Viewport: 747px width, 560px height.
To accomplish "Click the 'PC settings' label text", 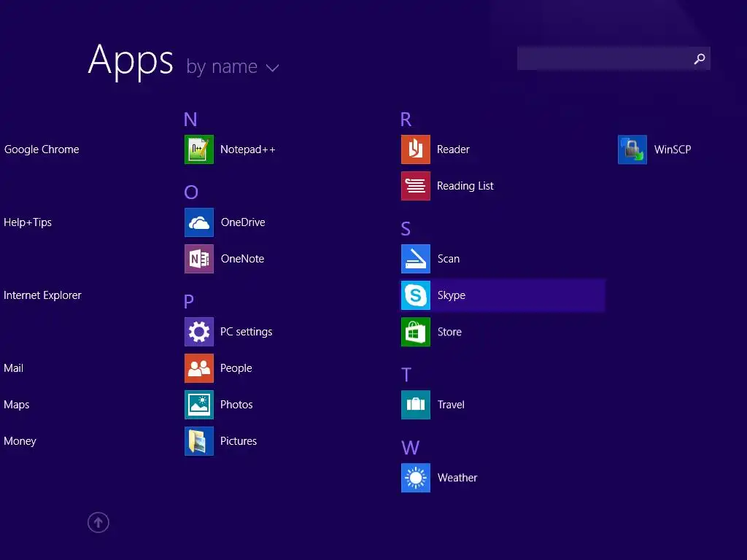I will (247, 332).
